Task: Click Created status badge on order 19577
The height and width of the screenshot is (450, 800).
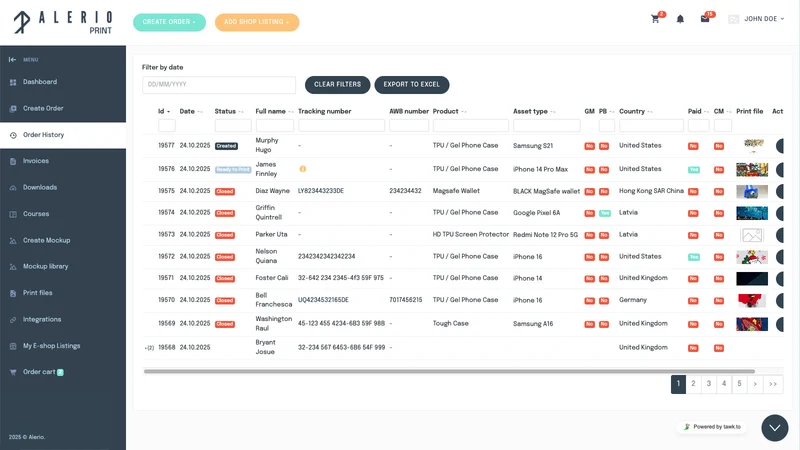Action: 226,146
